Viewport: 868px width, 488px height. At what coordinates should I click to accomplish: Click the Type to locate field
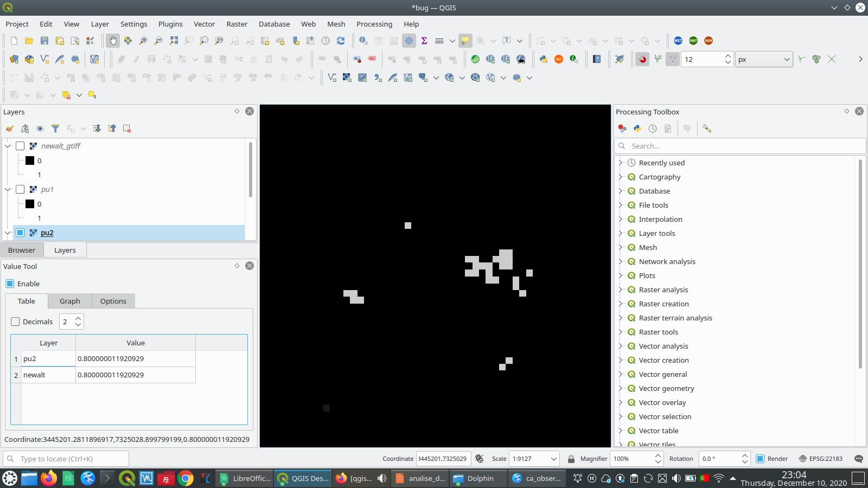coord(65,459)
